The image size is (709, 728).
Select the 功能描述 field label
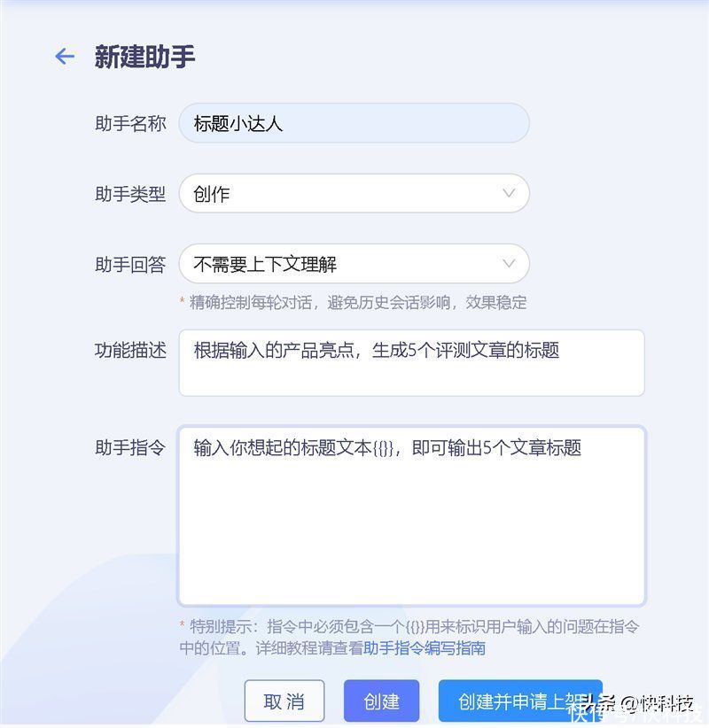pos(130,350)
